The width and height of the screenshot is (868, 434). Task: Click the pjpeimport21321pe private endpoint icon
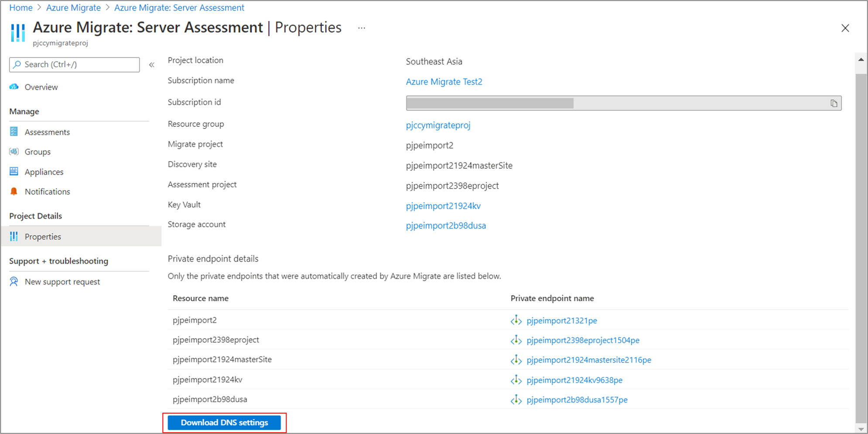516,320
